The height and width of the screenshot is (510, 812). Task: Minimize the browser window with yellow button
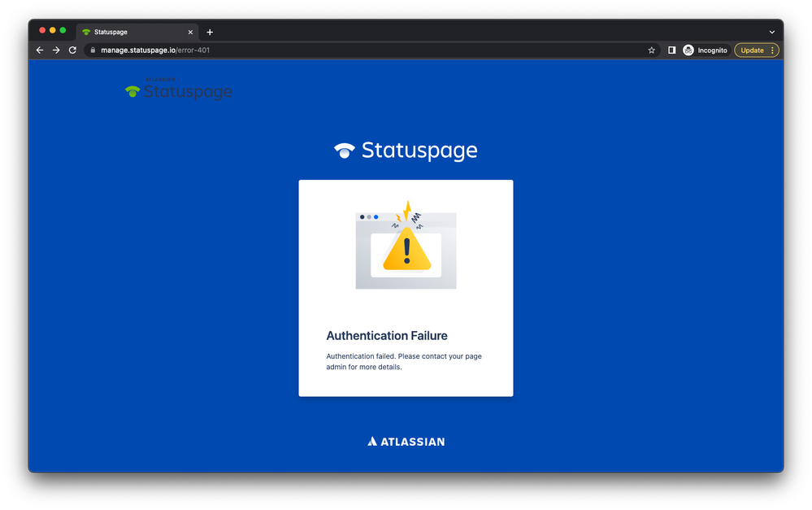pyautogui.click(x=53, y=31)
